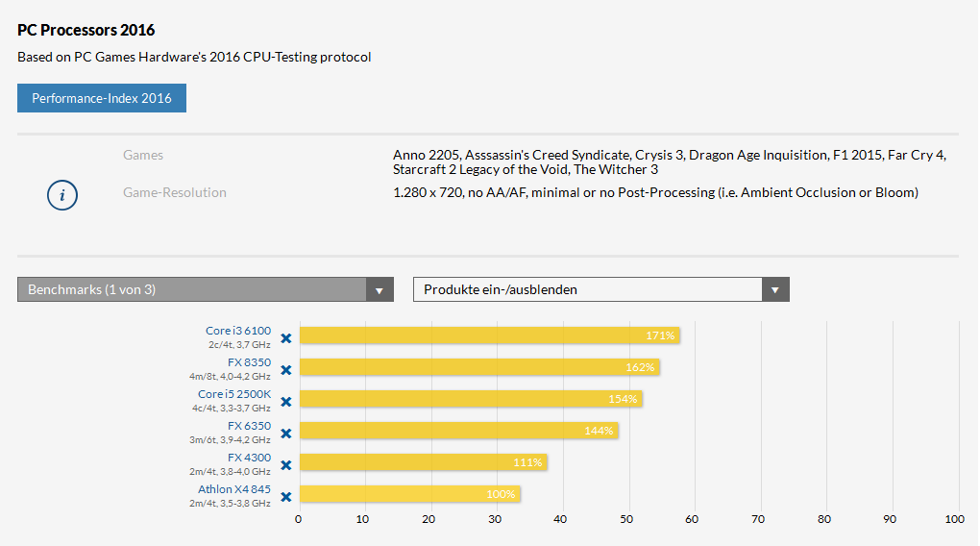
Task: Remove FX 8350 with its X icon
Action: point(286,370)
